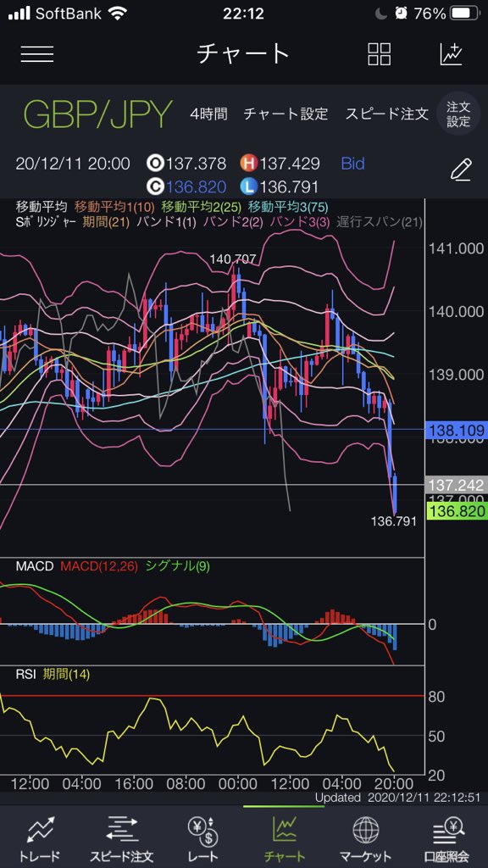This screenshot has width=488, height=868.
Task: Open スピード注文 from the chart header
Action: pyautogui.click(x=386, y=114)
